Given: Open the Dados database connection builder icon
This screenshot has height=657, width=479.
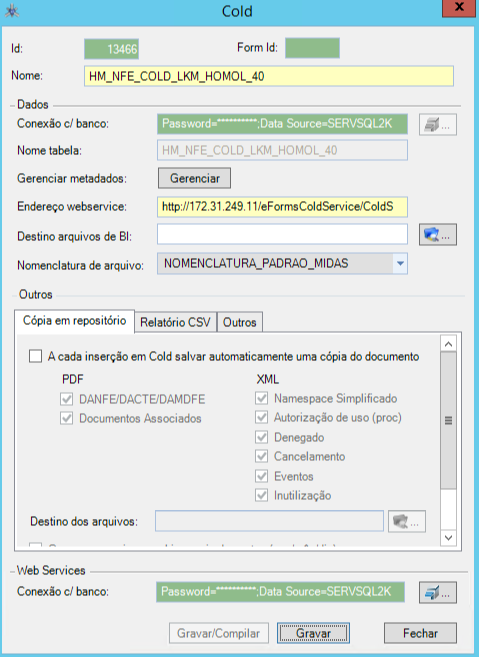Looking at the screenshot, I should (438, 124).
